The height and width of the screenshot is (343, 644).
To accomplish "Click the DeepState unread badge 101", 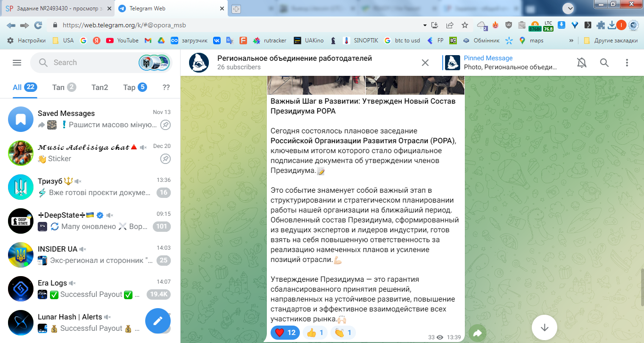I will click(x=162, y=227).
